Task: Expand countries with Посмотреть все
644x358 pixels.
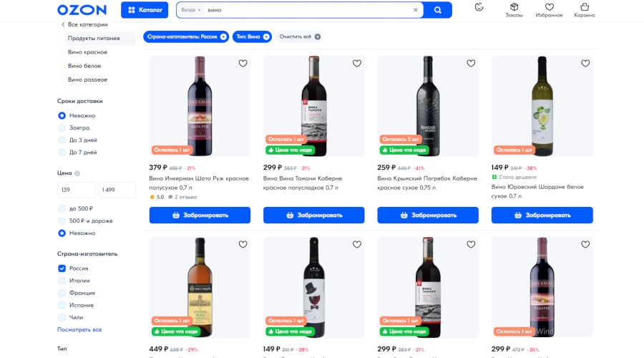Action: [79, 329]
